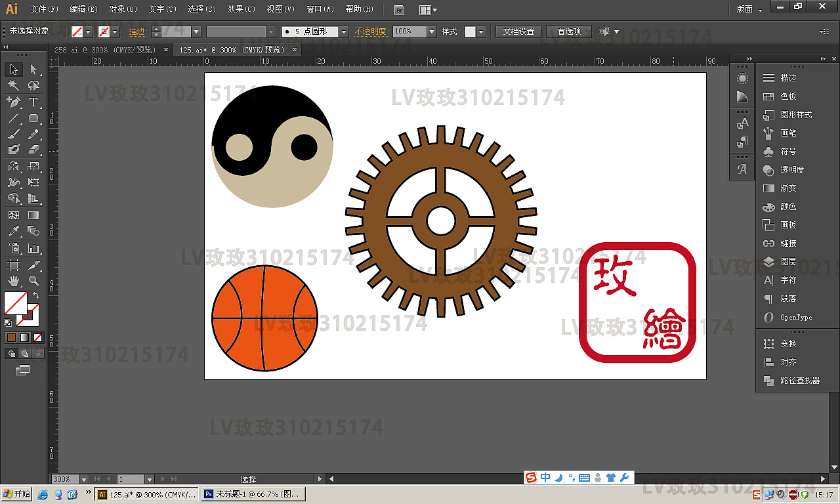Viewport: 840px width, 504px height.
Task: Select the Pencil tool
Action: [33, 135]
